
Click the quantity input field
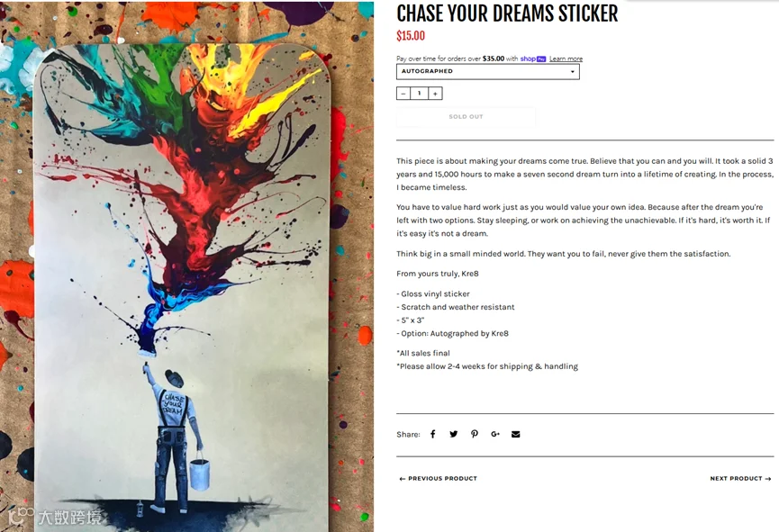[420, 94]
